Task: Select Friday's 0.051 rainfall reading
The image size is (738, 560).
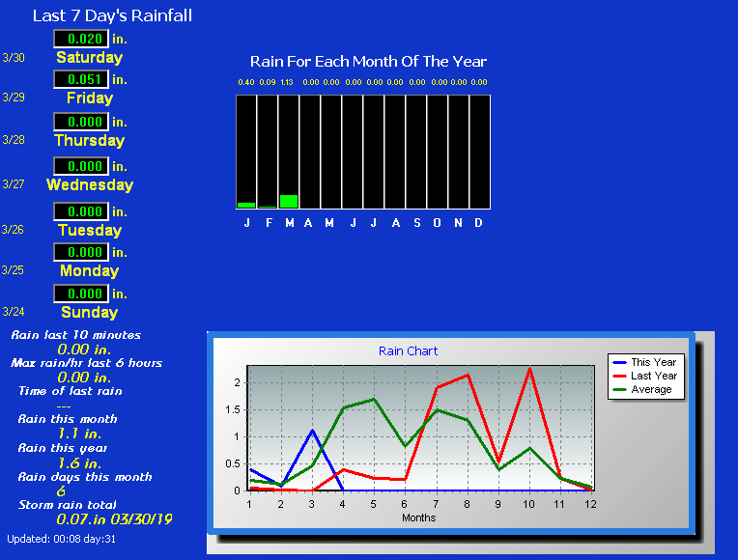Action: click(81, 79)
